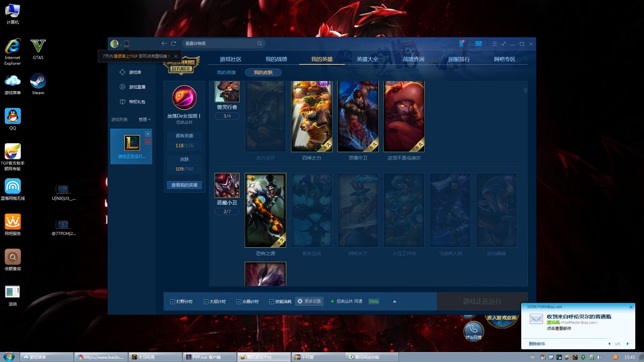Select the 我的皮肤 sub-tab
The height and width of the screenshot is (362, 644).
click(x=263, y=72)
